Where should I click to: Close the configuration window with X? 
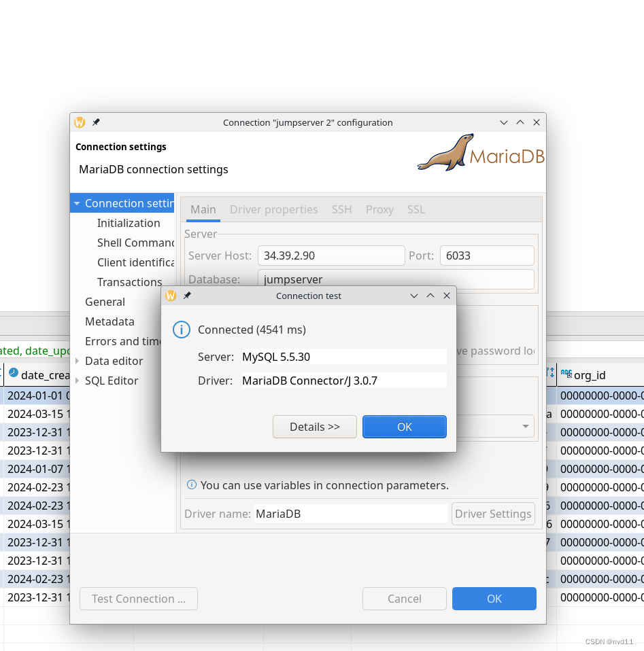537,122
